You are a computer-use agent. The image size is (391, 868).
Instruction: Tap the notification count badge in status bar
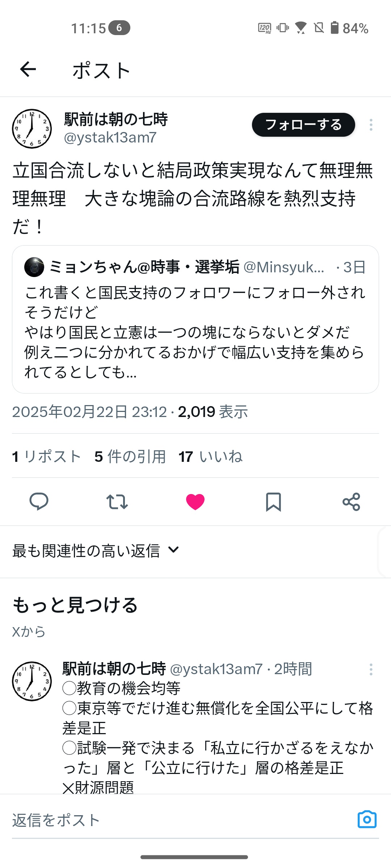tap(119, 28)
